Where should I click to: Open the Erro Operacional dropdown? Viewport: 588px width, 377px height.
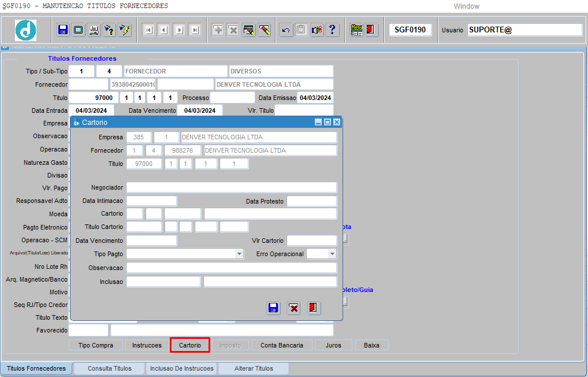coord(332,254)
